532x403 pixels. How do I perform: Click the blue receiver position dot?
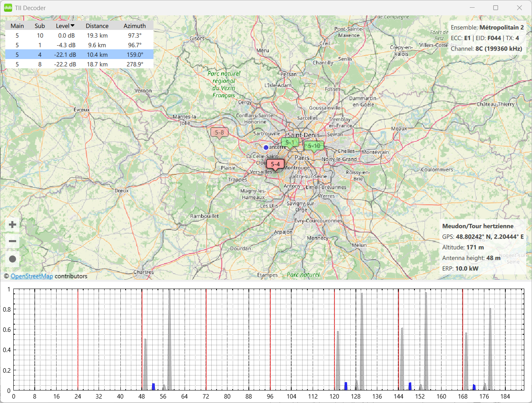pyautogui.click(x=266, y=148)
